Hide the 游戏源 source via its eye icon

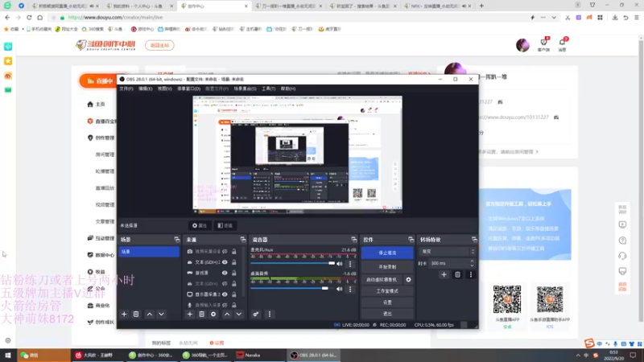point(225,273)
